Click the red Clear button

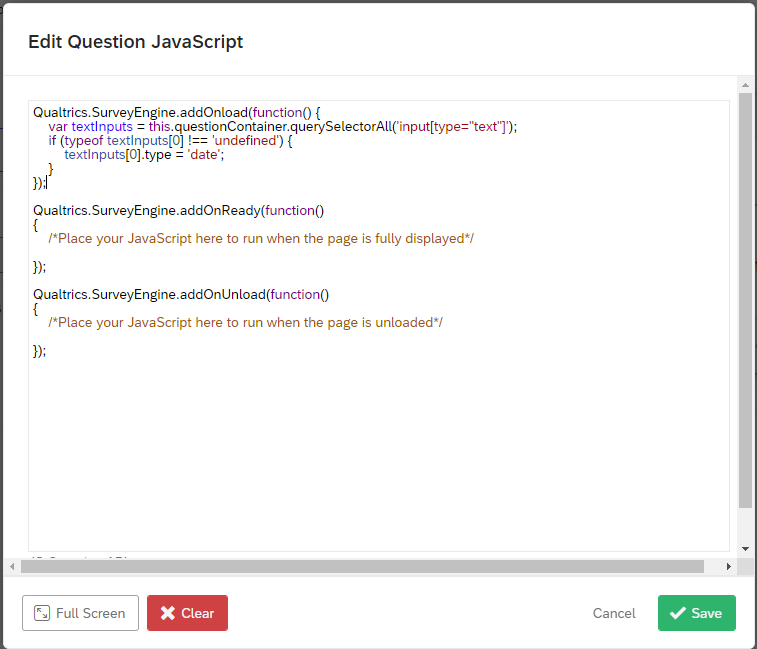(x=187, y=613)
